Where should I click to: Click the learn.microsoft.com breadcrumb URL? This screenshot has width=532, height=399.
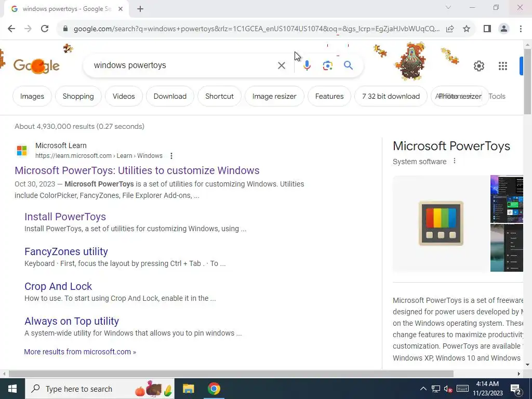coord(99,156)
